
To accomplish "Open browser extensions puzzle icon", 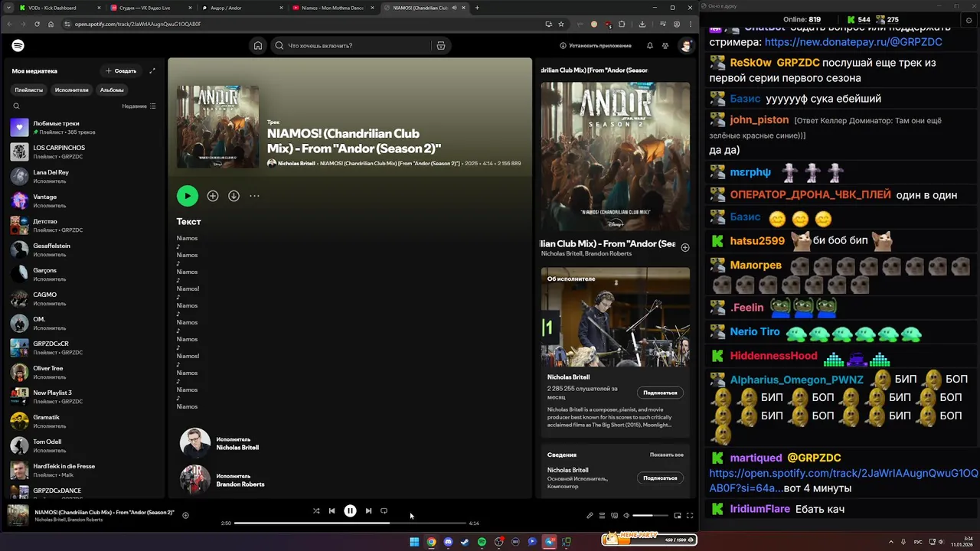I will (622, 24).
